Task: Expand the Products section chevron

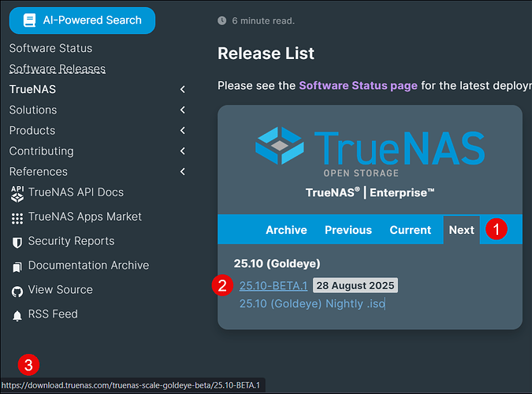Action: pos(182,131)
